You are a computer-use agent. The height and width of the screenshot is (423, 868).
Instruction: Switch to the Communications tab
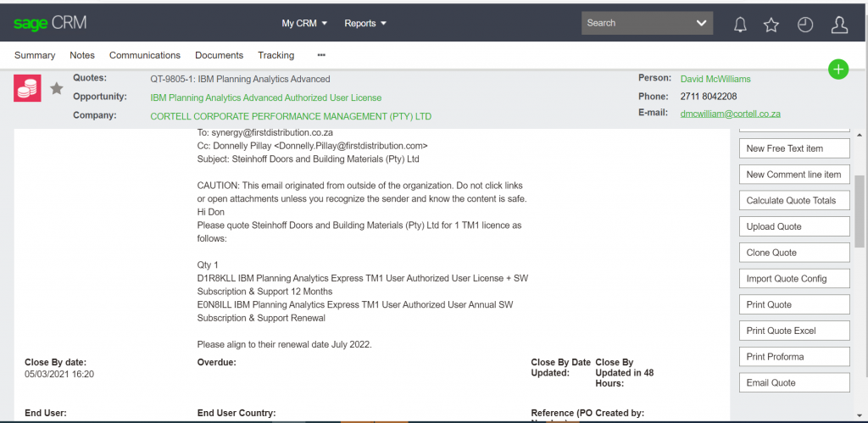(145, 55)
